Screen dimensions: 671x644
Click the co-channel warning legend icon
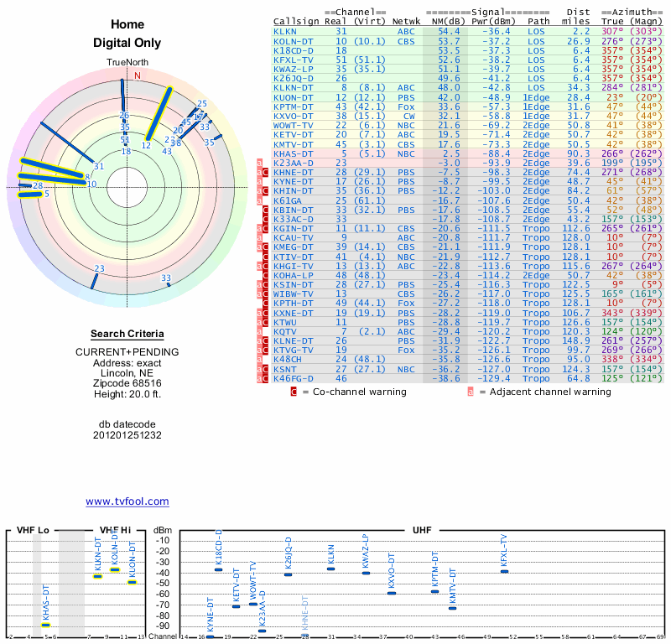click(x=294, y=392)
